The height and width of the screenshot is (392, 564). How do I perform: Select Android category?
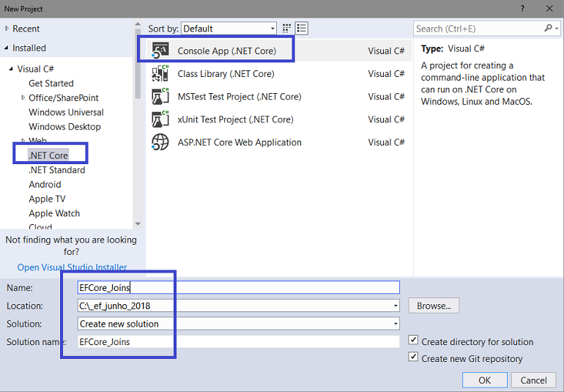(45, 184)
